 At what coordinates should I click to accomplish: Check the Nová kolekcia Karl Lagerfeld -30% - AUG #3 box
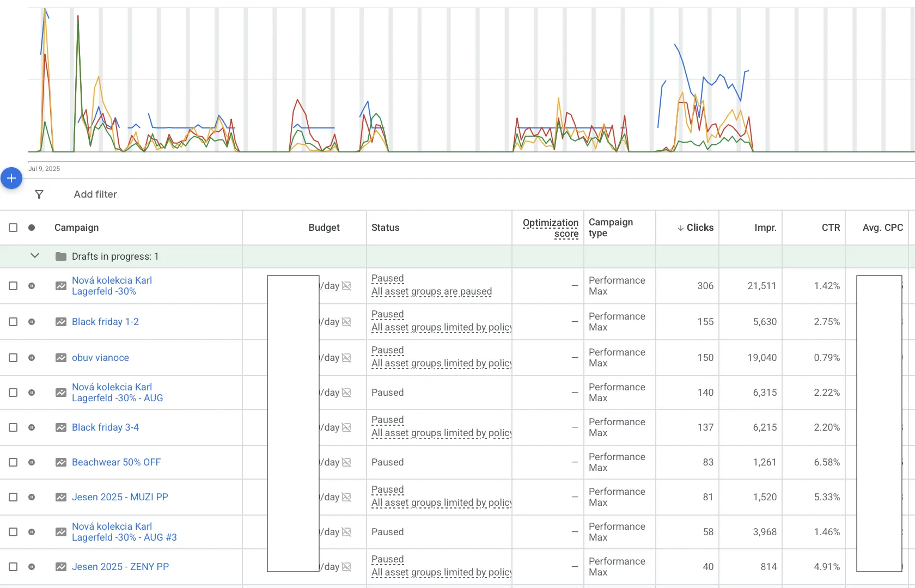coord(13,532)
